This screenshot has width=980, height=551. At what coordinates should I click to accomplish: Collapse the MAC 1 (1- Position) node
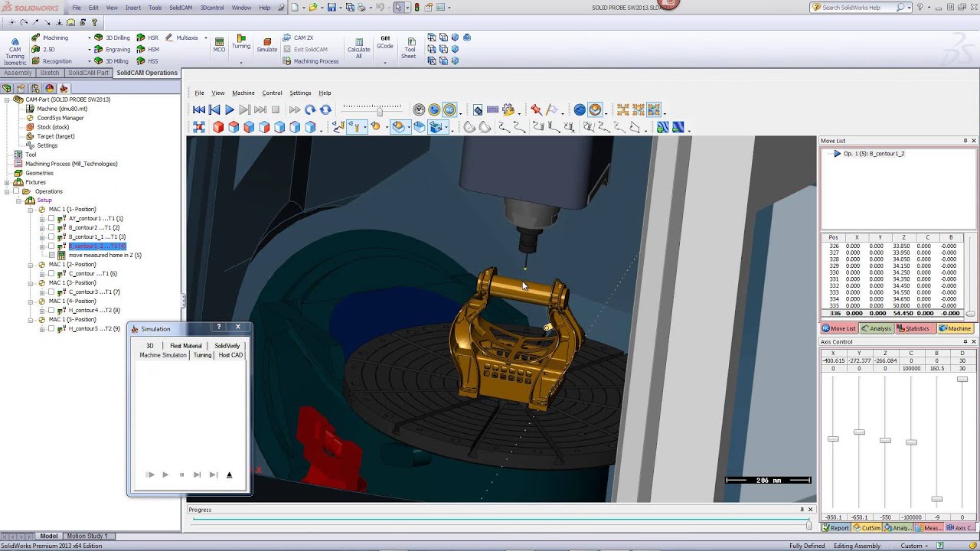click(31, 209)
